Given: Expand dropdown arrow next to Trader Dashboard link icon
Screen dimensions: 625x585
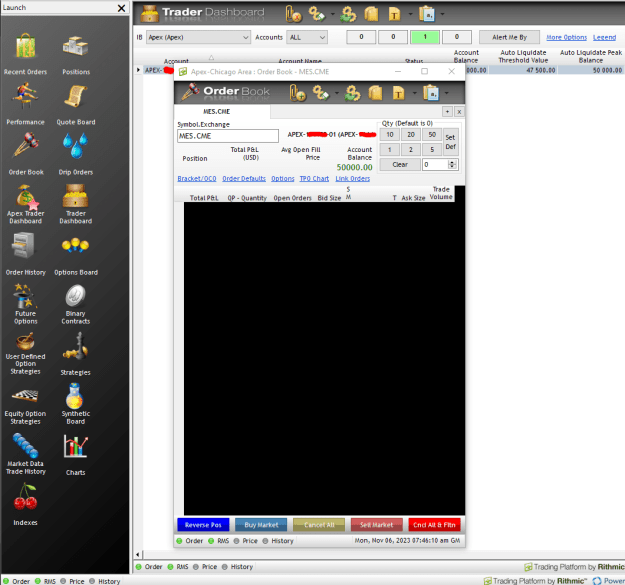Looking at the screenshot, I should coord(332,14).
